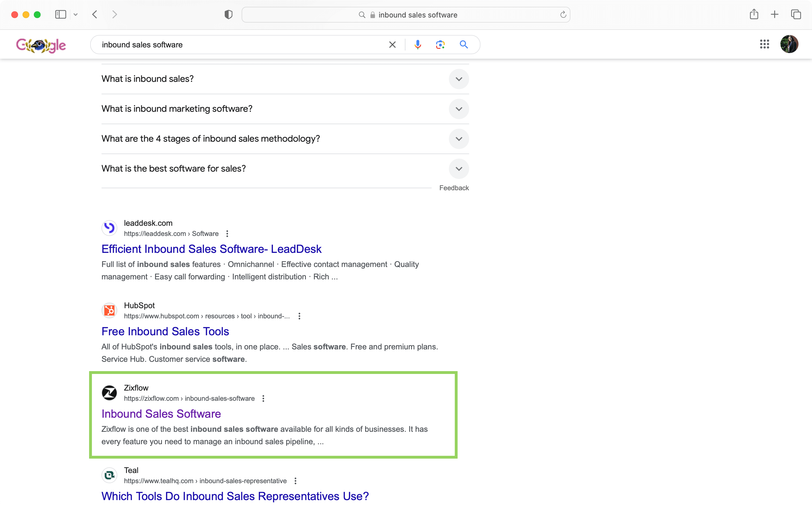Click the HubSpot favicon
812x508 pixels.
[109, 310]
